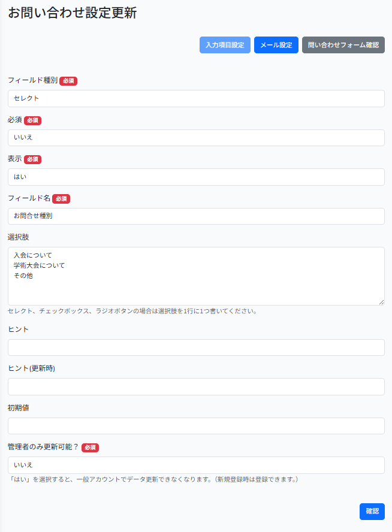
Task: Click the 選択肢 label above the textarea
Action: (18, 237)
